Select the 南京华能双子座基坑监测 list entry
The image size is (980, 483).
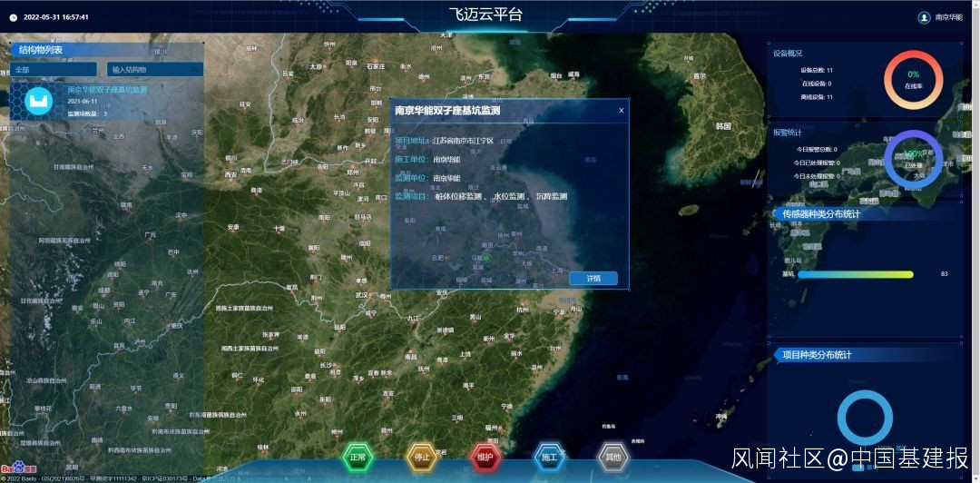[x=107, y=102]
